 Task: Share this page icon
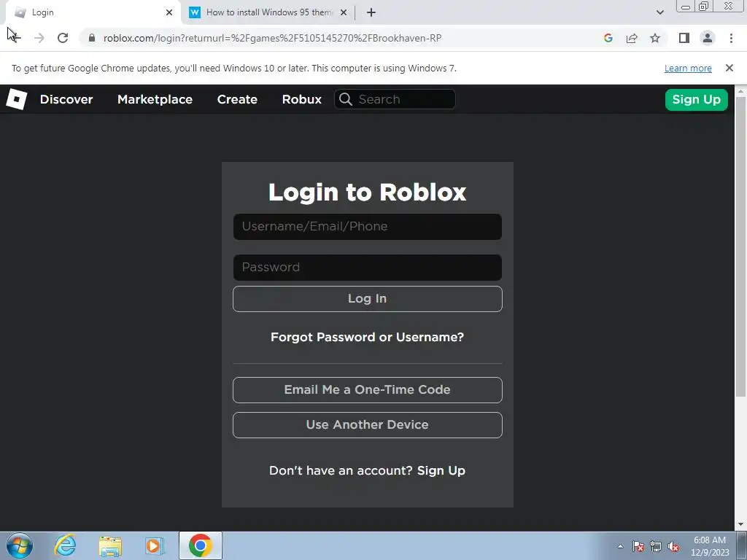pyautogui.click(x=632, y=38)
